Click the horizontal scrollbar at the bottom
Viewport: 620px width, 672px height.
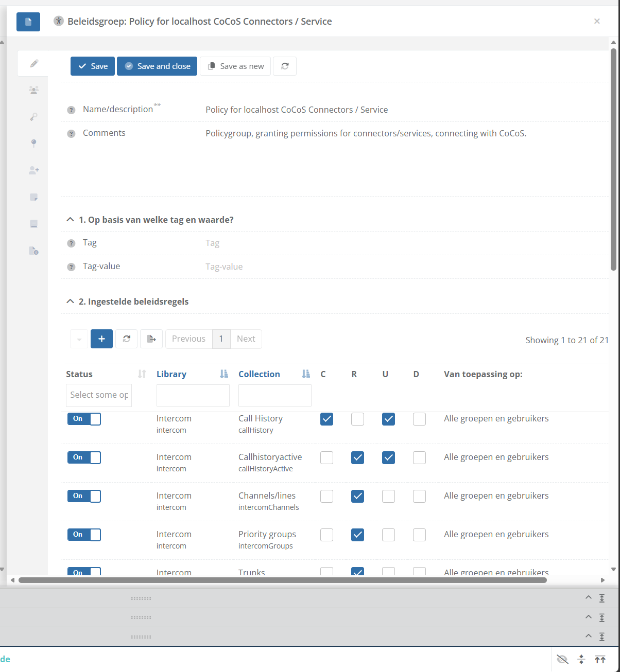[x=282, y=580]
